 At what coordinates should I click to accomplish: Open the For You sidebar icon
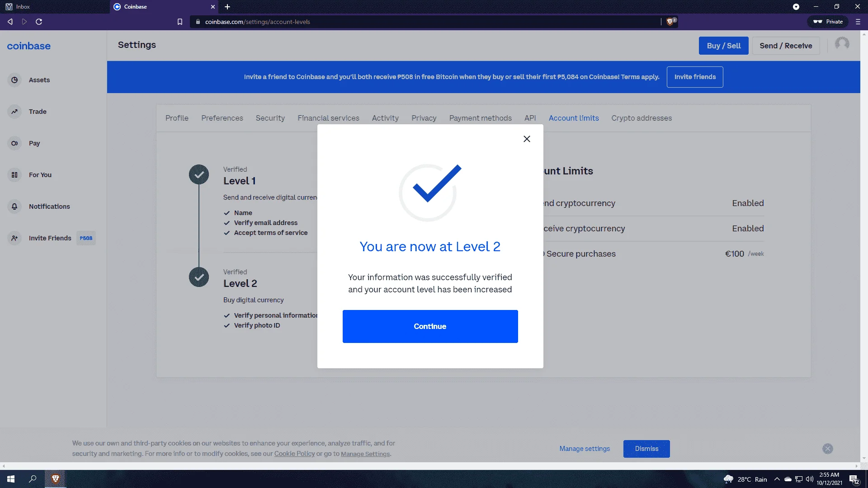tap(14, 175)
